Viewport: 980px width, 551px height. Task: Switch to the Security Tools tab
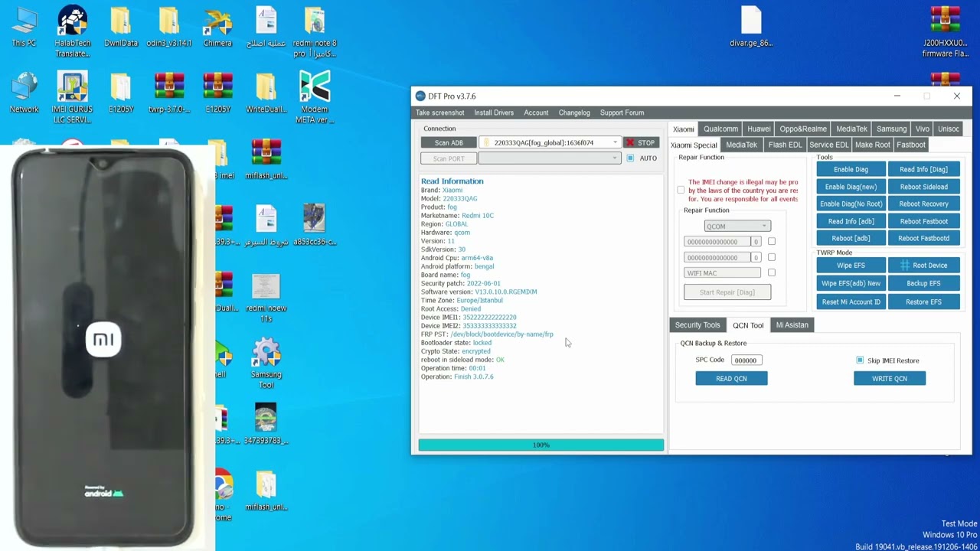tap(697, 325)
